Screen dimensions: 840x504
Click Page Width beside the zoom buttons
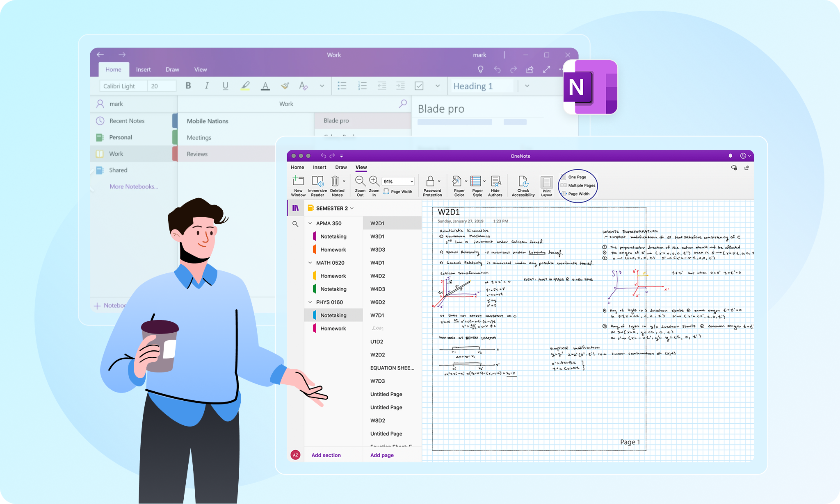coord(398,191)
